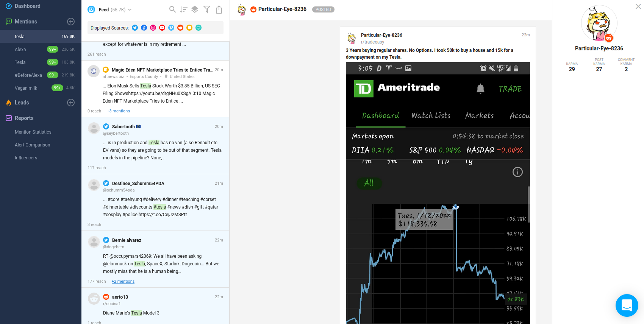The image size is (644, 324).
Task: Toggle Vimeo in Displayed Sources
Action: coord(171,28)
